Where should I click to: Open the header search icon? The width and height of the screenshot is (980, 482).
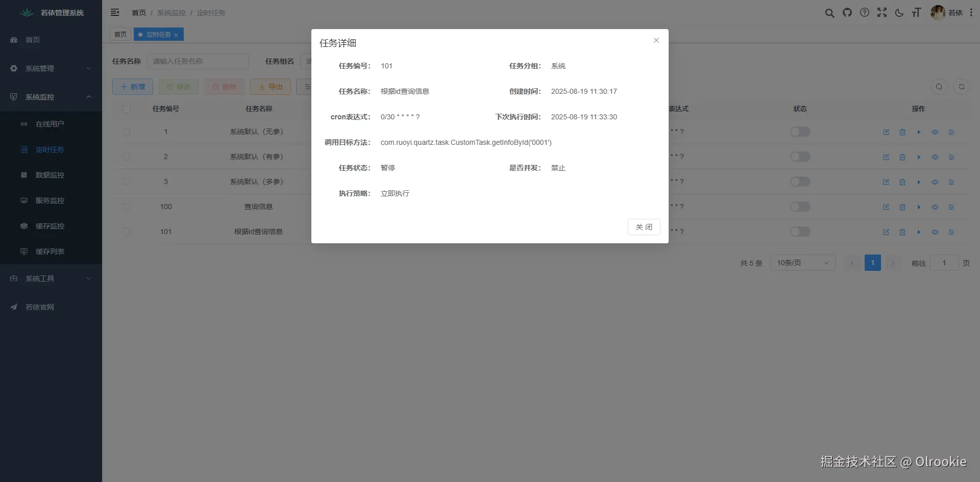tap(830, 13)
